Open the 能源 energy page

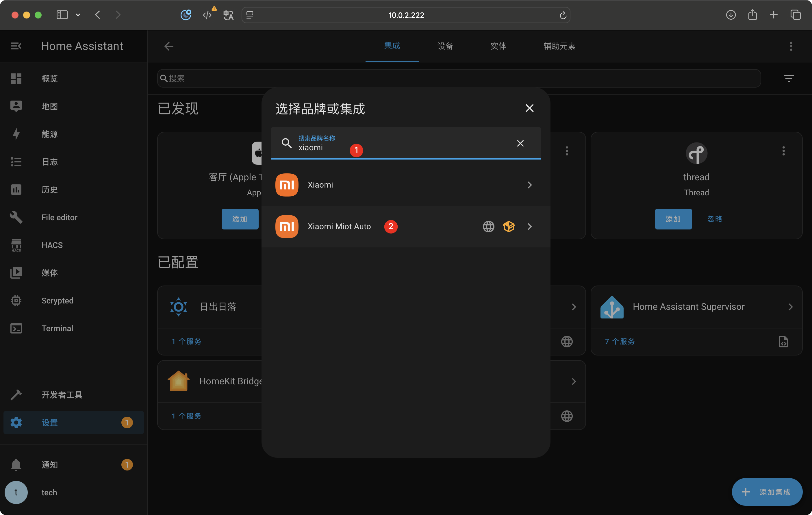coord(73,134)
